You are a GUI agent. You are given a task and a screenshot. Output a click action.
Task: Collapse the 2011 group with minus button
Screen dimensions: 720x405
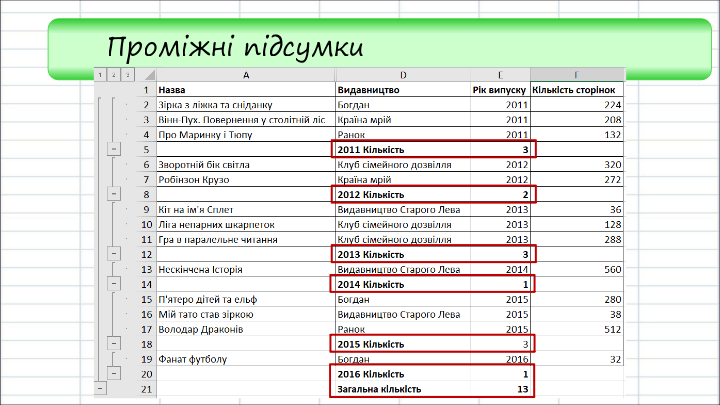click(113, 149)
